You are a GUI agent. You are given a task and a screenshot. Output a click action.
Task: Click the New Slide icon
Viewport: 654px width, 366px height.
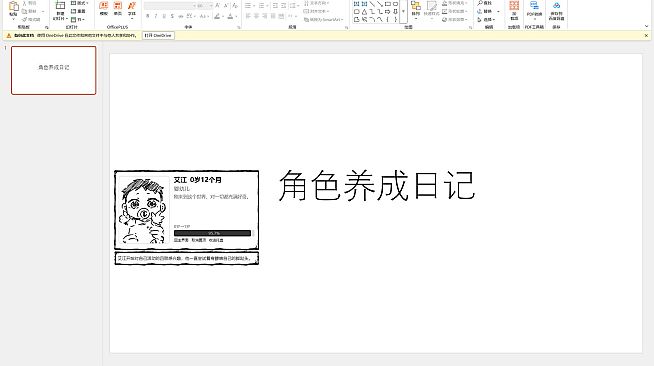[x=60, y=5]
